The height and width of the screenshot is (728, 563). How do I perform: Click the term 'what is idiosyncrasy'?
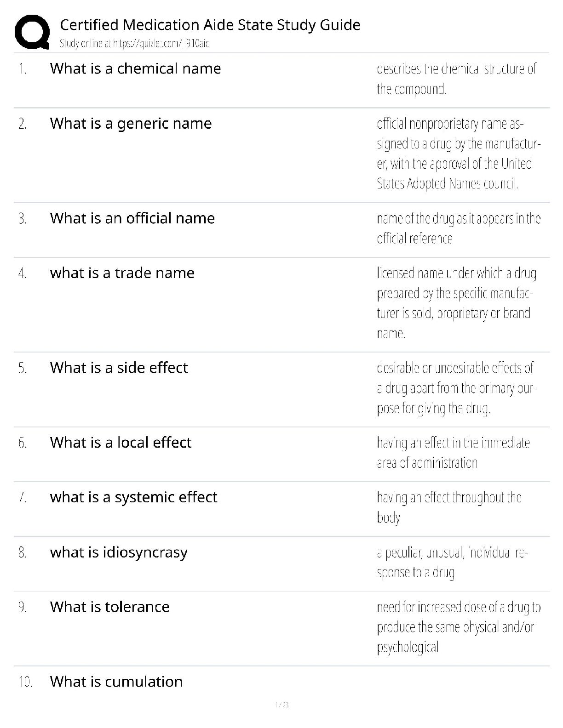(119, 552)
